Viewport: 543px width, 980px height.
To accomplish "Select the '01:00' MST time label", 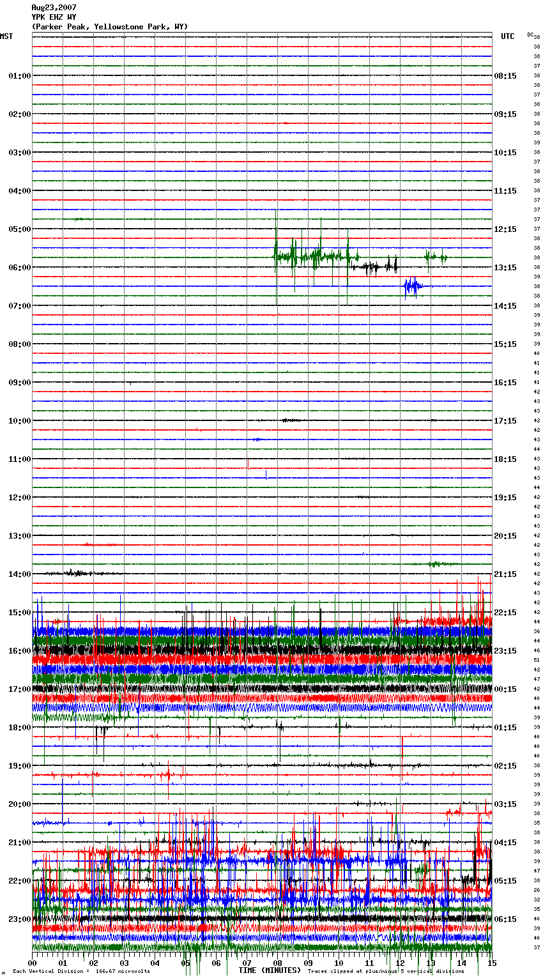I will tap(20, 76).
